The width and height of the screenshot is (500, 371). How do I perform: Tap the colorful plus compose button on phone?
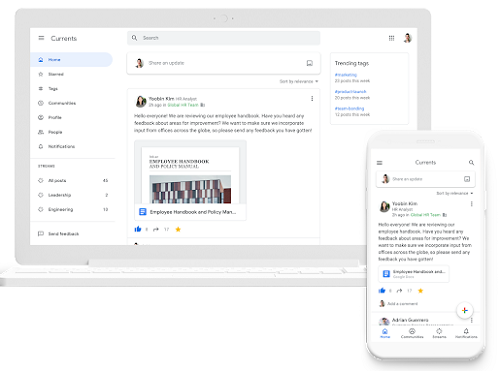pos(465,310)
